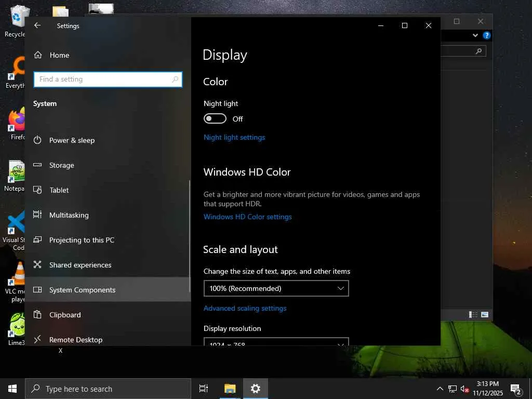The height and width of the screenshot is (399, 532).
Task: Open the Lime3 desktop shortcut
Action: [x=16, y=329]
